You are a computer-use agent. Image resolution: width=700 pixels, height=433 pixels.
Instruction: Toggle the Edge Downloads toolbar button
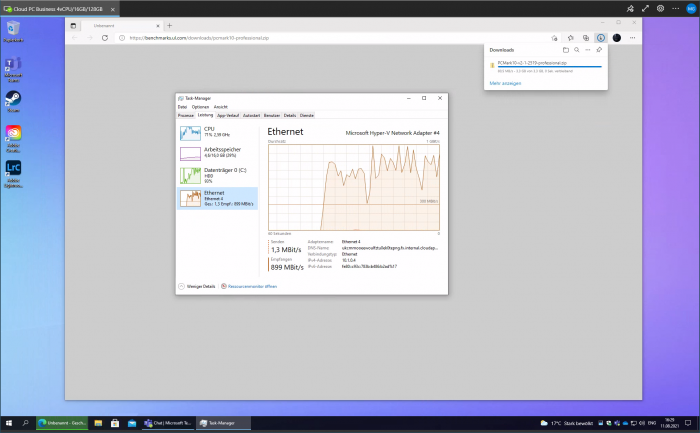601,38
